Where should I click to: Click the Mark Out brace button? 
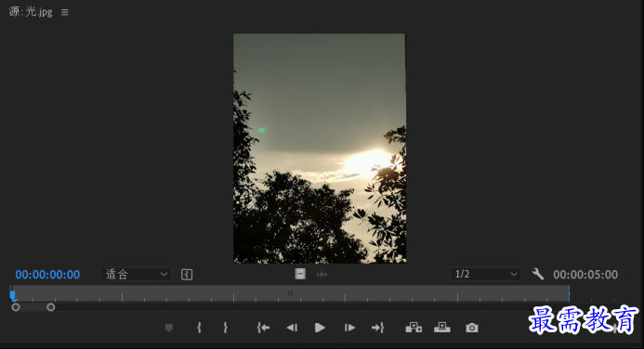point(226,328)
